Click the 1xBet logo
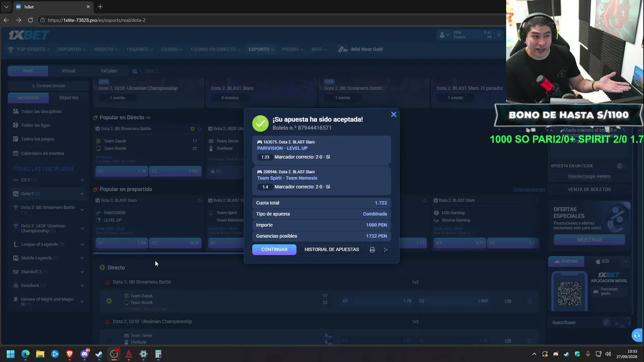Image resolution: width=644 pixels, height=362 pixels. [x=29, y=35]
